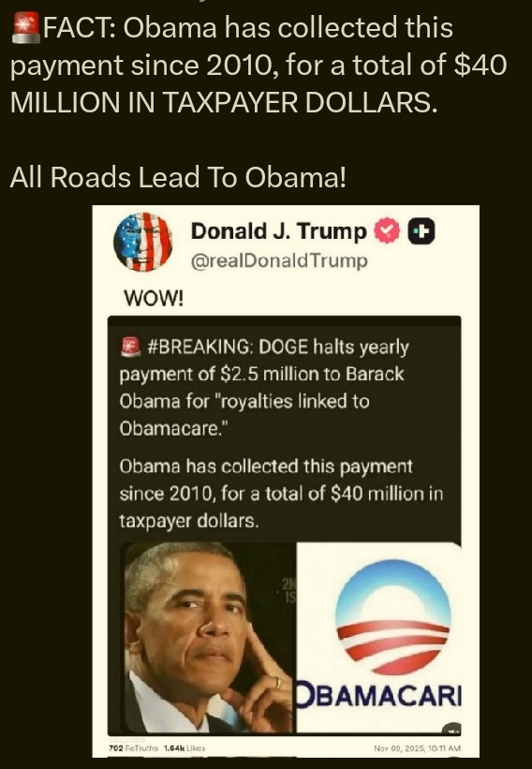Click the dark round icon at the Obamacare image's lower corner

click(452, 729)
